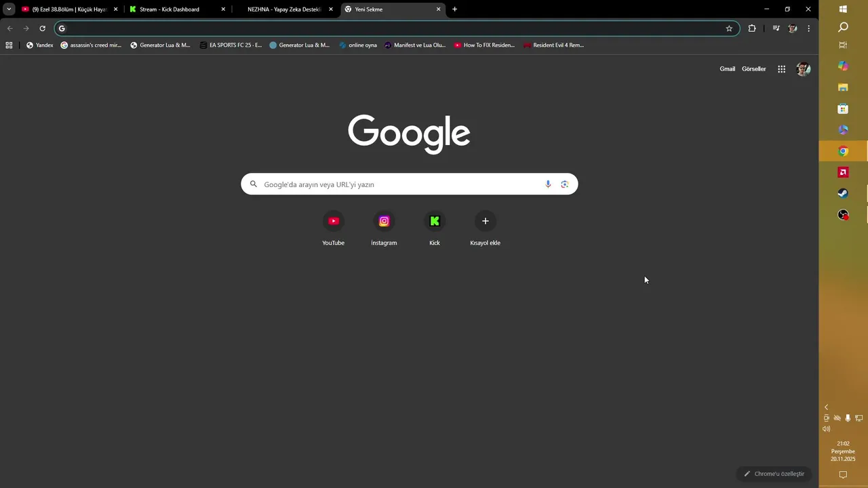Image resolution: width=868 pixels, height=488 pixels.
Task: Close the Stream - Kick Dashboard tab
Action: click(x=223, y=9)
